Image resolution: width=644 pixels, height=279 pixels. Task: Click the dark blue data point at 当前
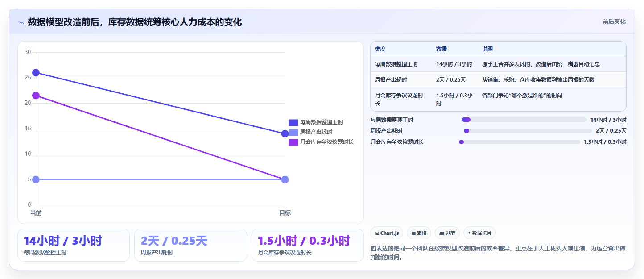tap(36, 73)
